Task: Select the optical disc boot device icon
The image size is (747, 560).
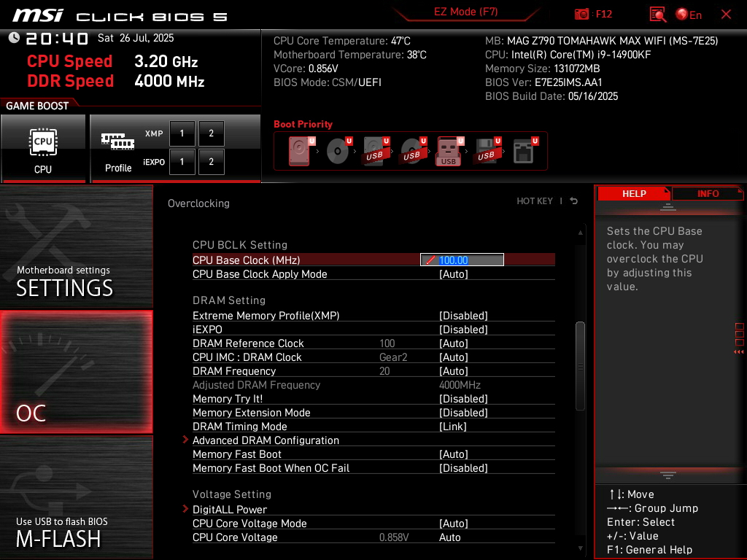Action: point(338,151)
